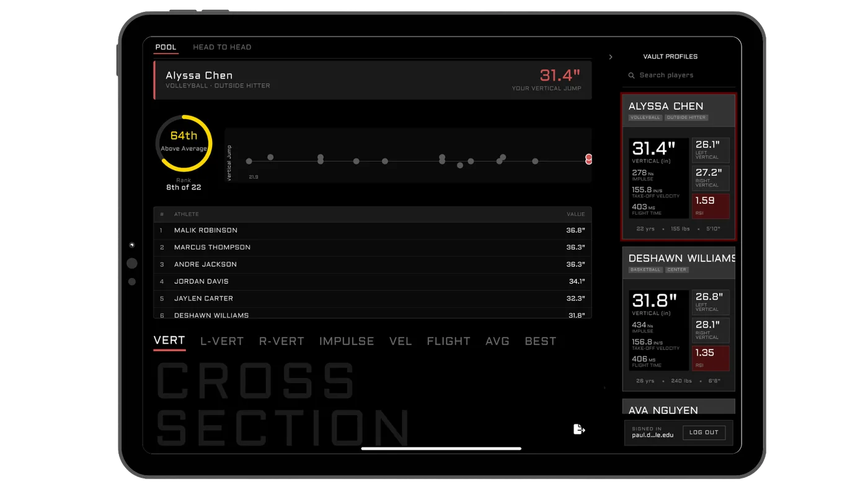Click the Vault Profiles heading

click(x=670, y=56)
